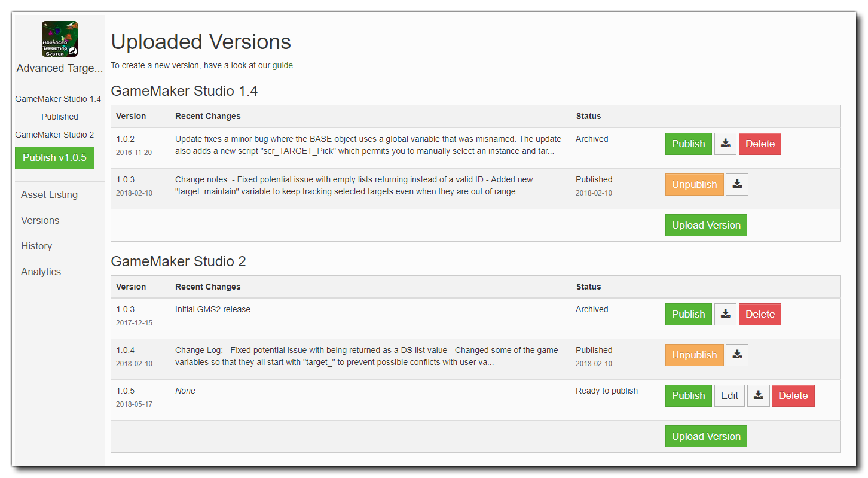Delete version 1.0.5

click(793, 395)
